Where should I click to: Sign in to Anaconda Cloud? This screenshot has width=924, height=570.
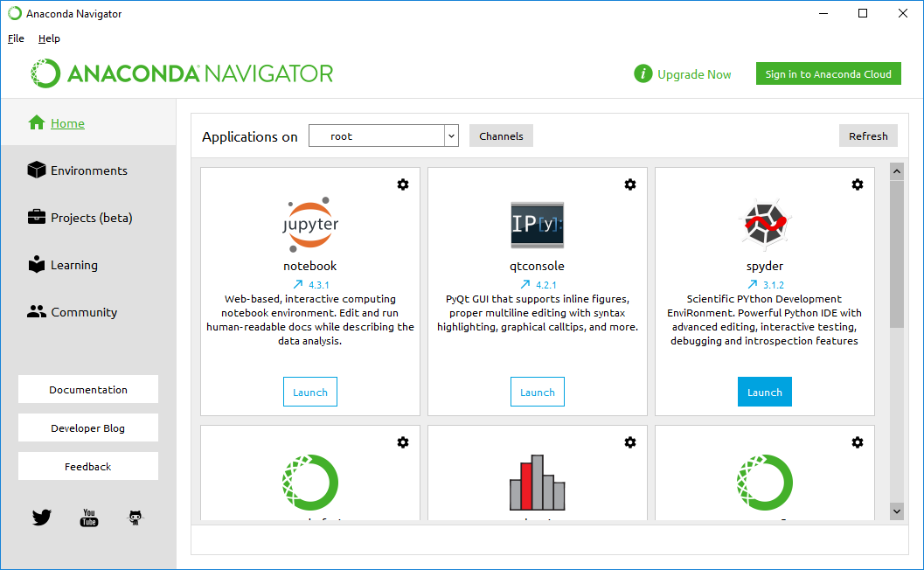click(828, 74)
